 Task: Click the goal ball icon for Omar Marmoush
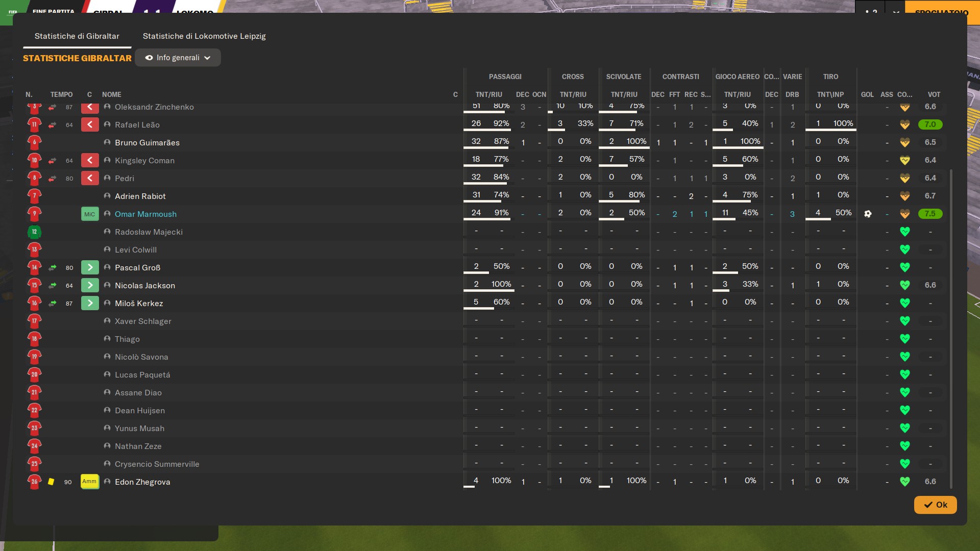tap(868, 214)
